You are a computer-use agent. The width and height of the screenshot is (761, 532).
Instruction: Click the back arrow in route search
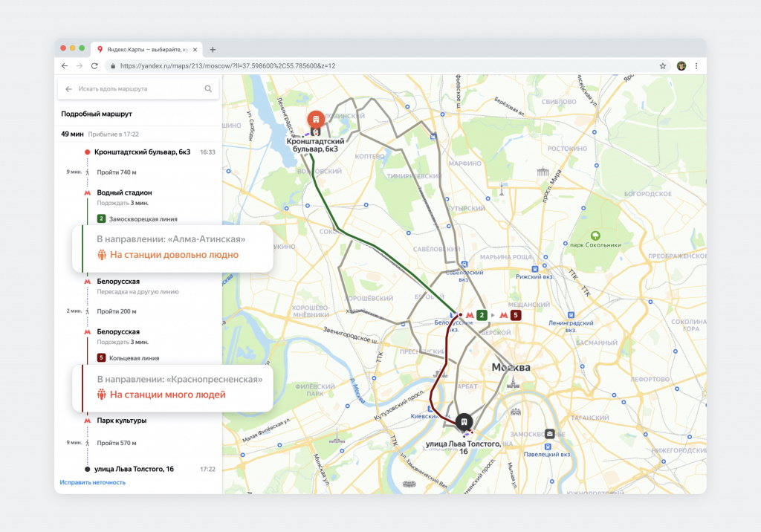click(69, 88)
